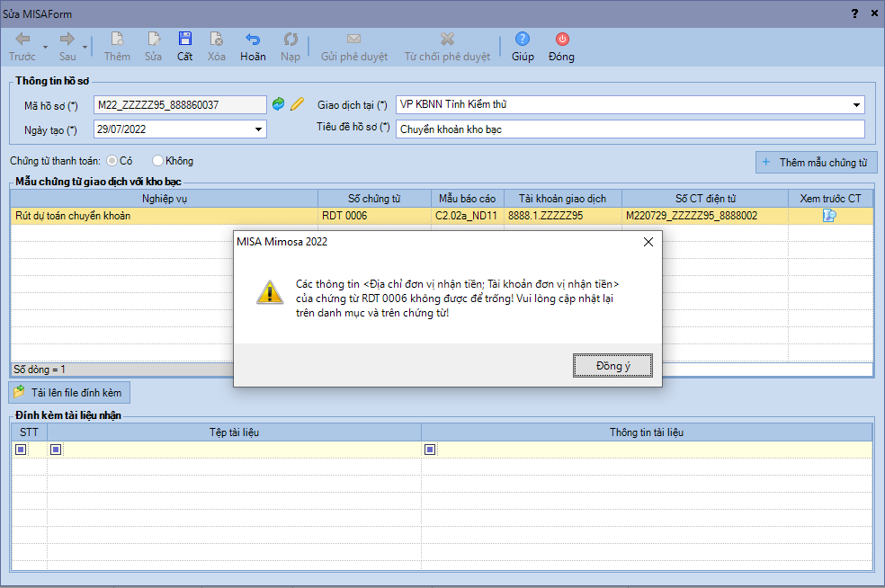Open Giúp help icon

(x=523, y=40)
